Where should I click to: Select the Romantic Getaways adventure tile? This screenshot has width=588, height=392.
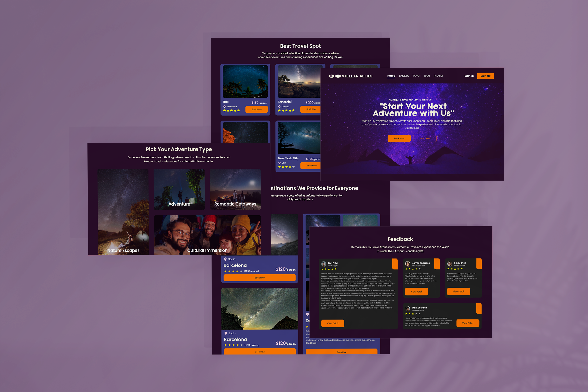tap(235, 189)
